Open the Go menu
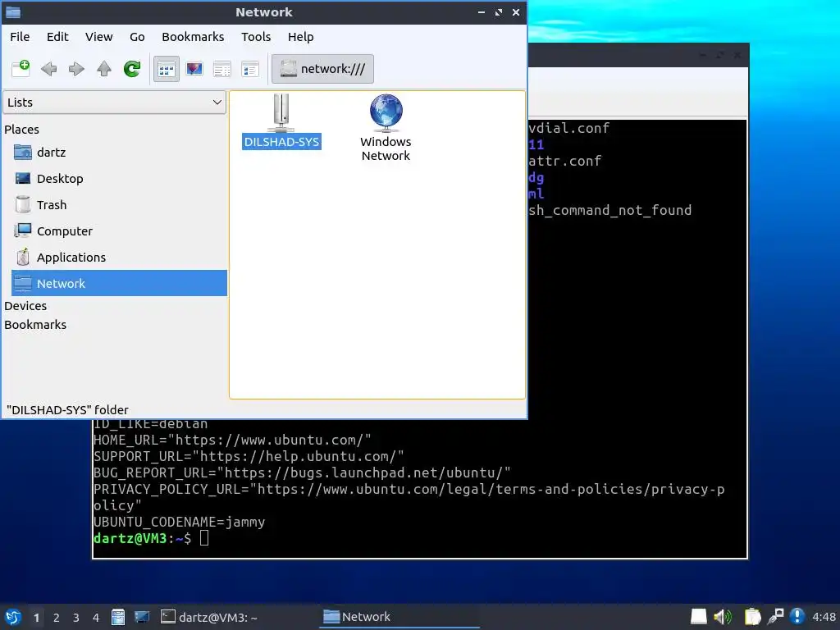840x630 pixels. click(x=137, y=37)
